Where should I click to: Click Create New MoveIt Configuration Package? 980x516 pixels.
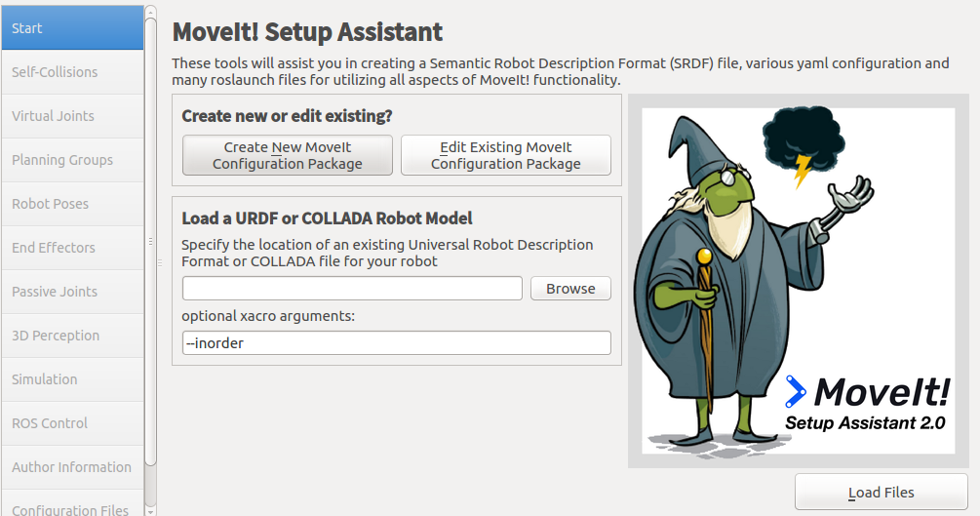pos(288,155)
